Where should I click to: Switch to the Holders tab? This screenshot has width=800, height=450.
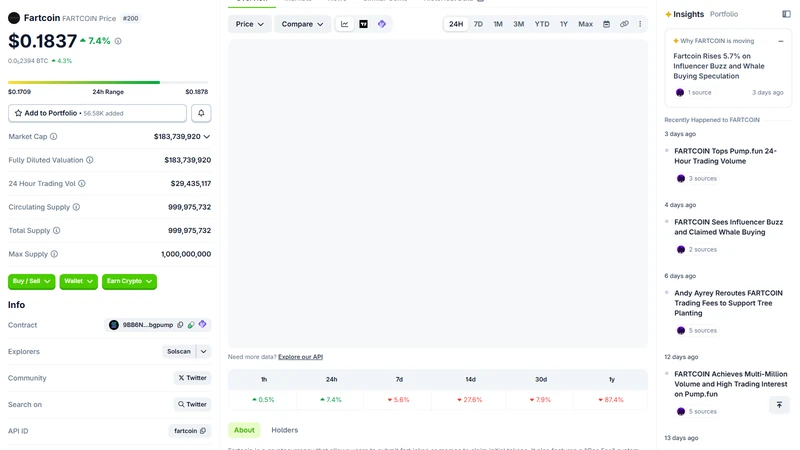(285, 430)
